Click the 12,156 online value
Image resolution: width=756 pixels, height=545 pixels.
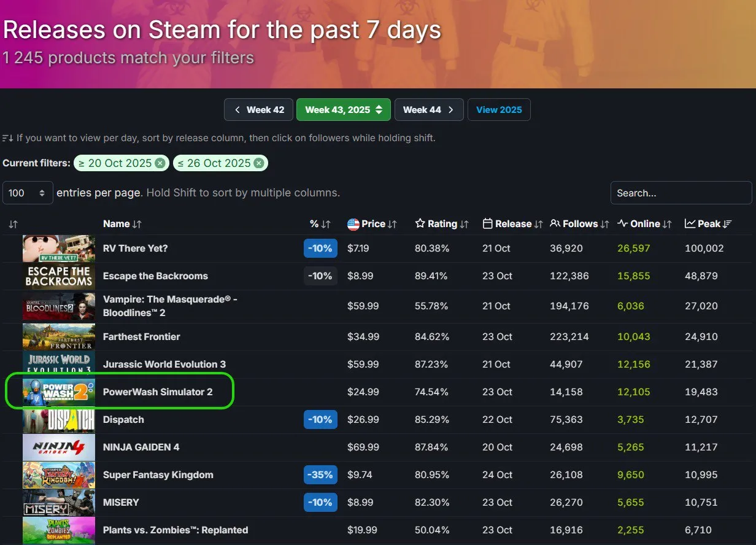634,364
